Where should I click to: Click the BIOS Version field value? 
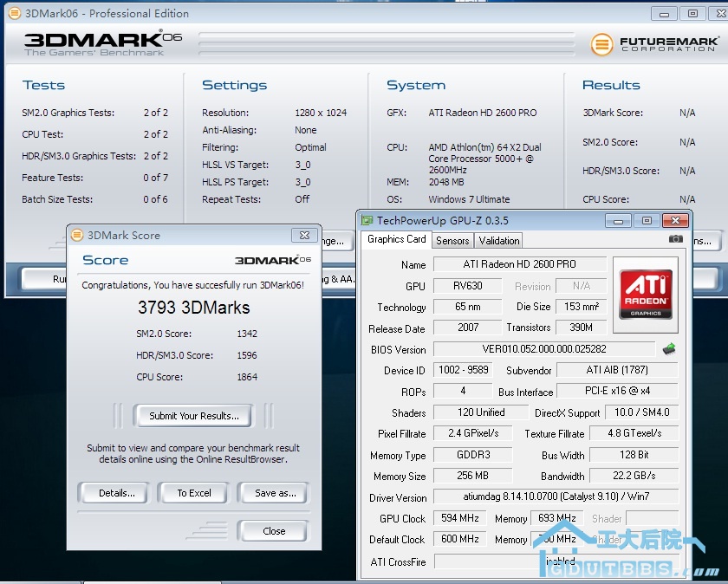tap(544, 348)
